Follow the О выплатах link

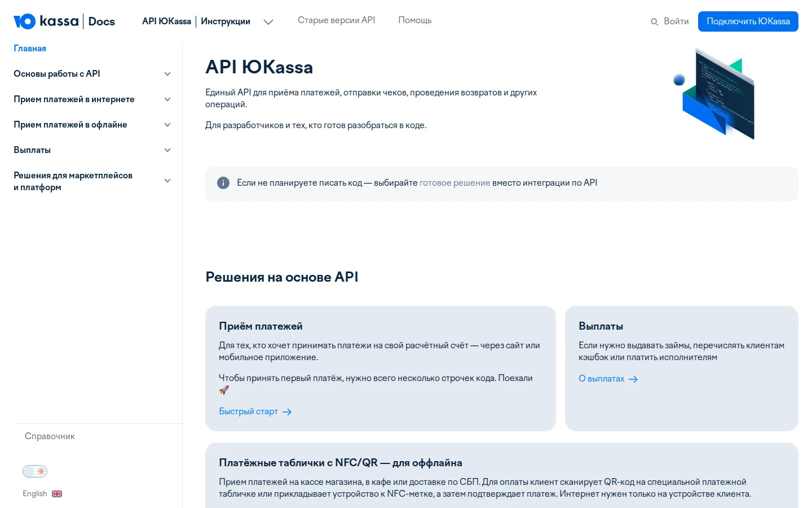[601, 379]
